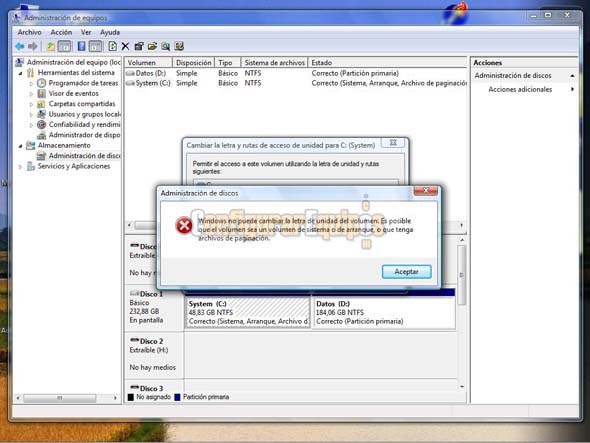Click the black X delete toolbar icon

pos(125,46)
